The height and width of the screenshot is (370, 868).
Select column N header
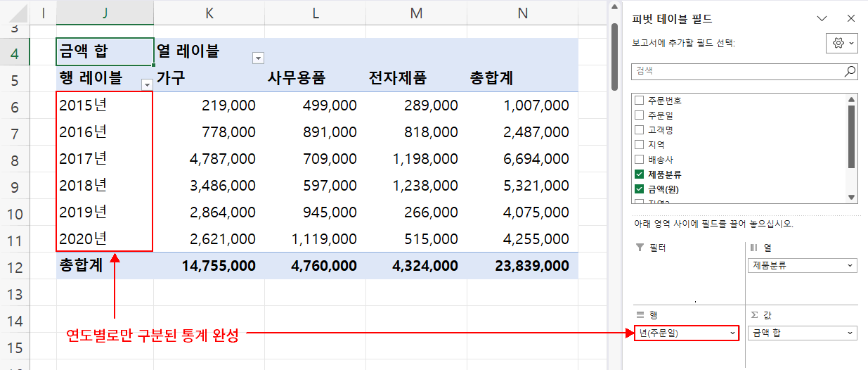coord(522,12)
